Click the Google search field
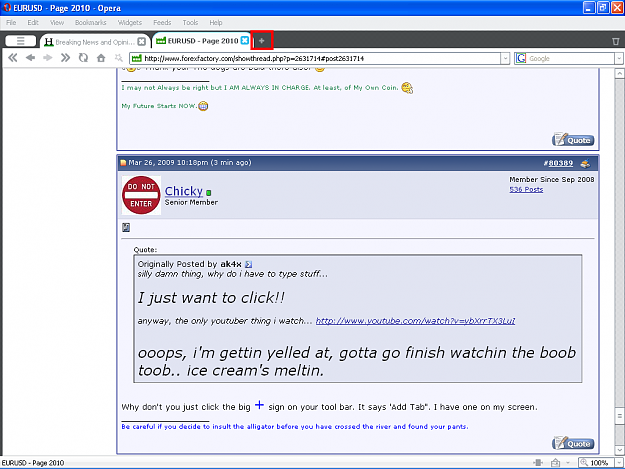Image resolution: width=625 pixels, height=469 pixels. click(570, 59)
